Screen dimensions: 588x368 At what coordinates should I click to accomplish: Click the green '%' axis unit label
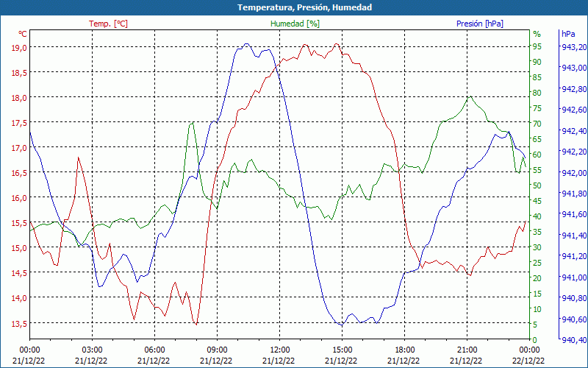pyautogui.click(x=537, y=34)
